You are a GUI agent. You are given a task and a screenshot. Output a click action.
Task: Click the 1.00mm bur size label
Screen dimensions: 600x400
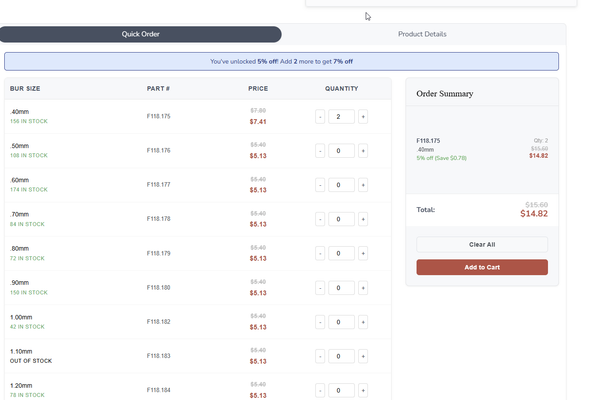click(21, 317)
